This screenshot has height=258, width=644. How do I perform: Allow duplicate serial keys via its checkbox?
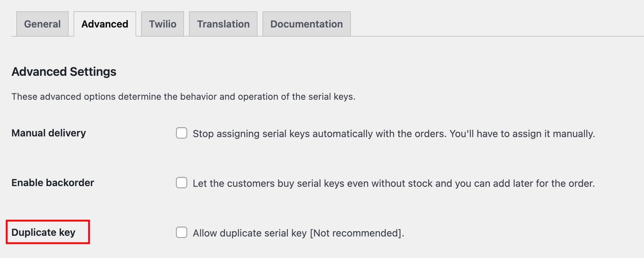tap(181, 233)
